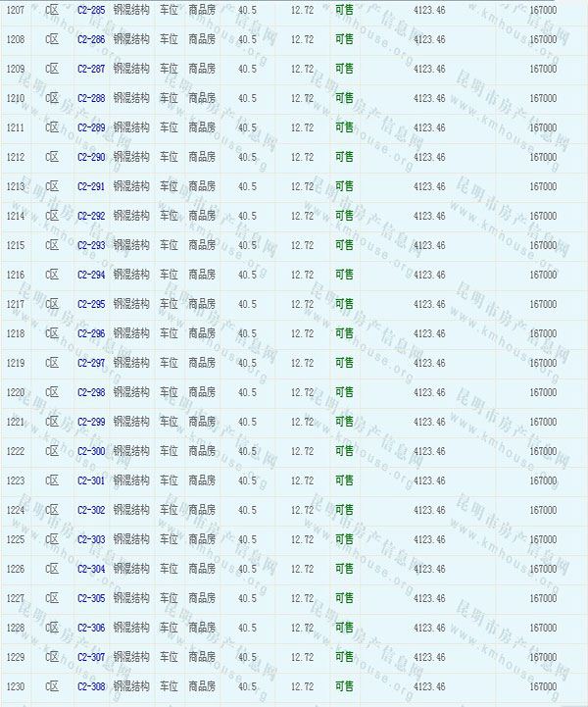Screen dimensions: 588x707
Task: Select the C2-299 unit link
Action: click(x=90, y=422)
